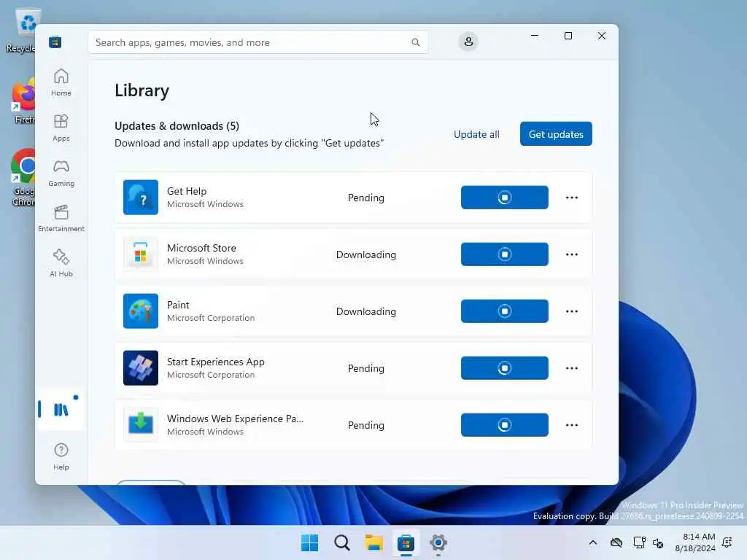Open AI Hub in the sidebar
The image size is (747, 560).
61,262
